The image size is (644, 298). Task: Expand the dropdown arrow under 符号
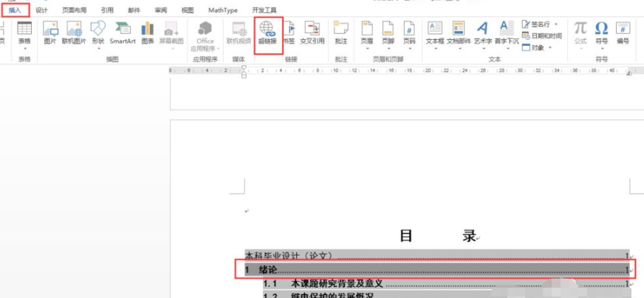point(601,49)
